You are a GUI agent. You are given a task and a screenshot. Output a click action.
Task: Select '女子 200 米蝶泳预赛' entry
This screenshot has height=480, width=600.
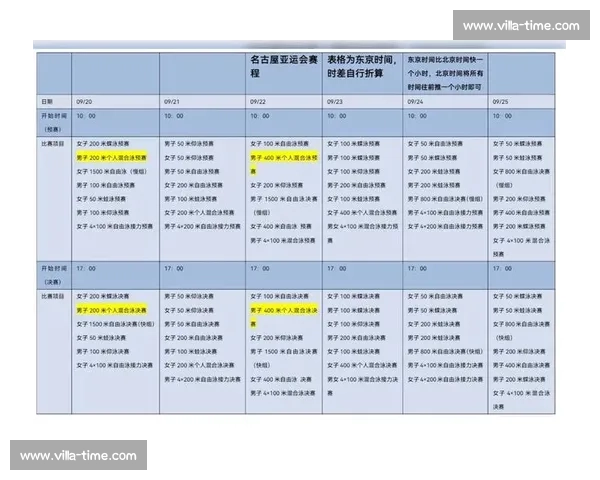[103, 144]
